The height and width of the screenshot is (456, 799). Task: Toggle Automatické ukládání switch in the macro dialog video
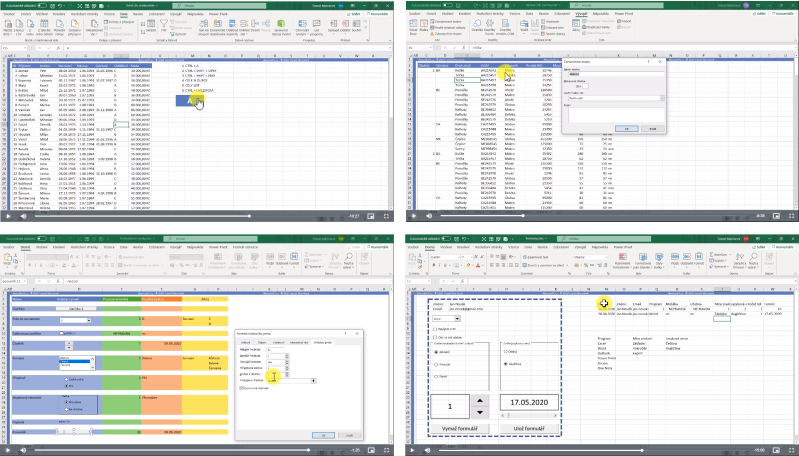[x=448, y=5]
